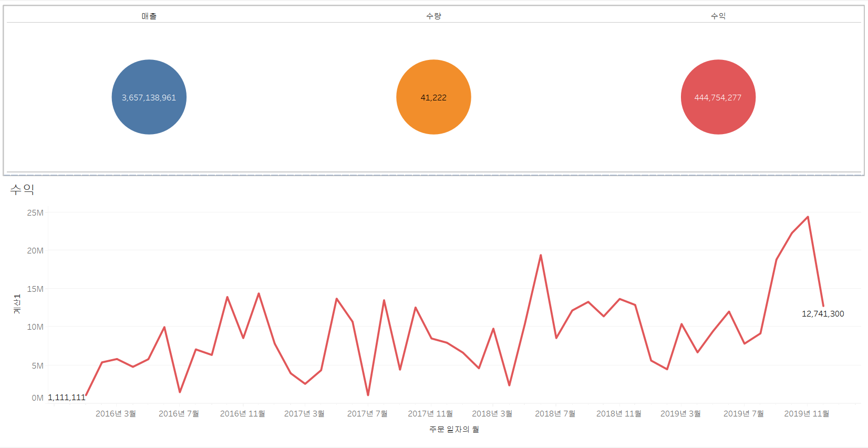Click the 20M axis tick label

click(x=35, y=251)
